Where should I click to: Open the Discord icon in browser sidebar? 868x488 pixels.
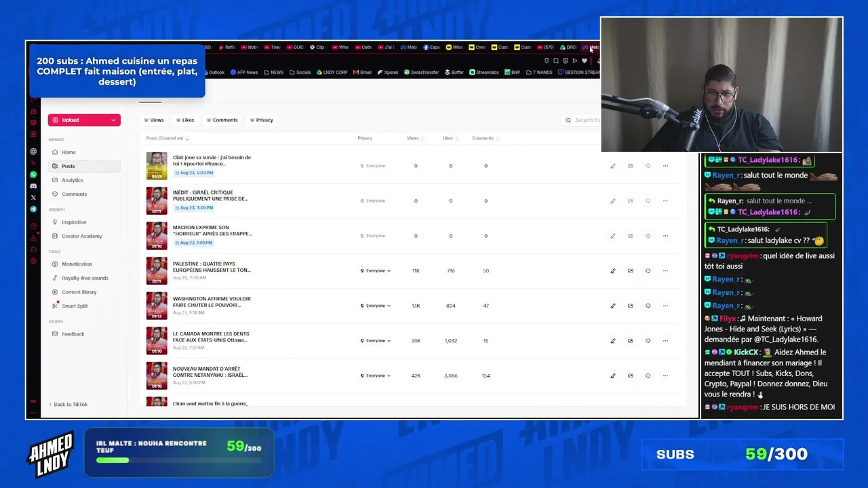pos(33,186)
